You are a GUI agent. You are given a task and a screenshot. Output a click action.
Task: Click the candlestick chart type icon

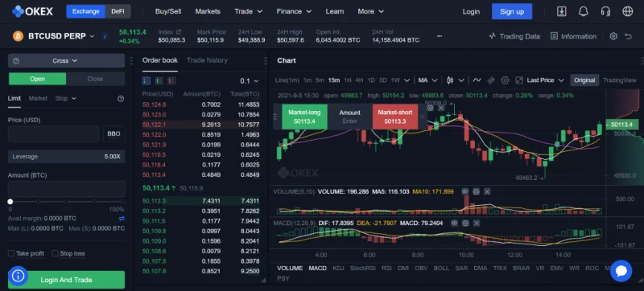450,80
